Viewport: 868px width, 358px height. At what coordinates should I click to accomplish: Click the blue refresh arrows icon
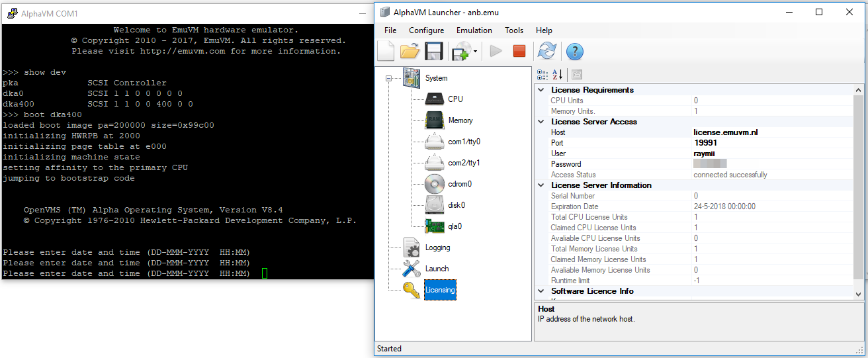pos(546,51)
